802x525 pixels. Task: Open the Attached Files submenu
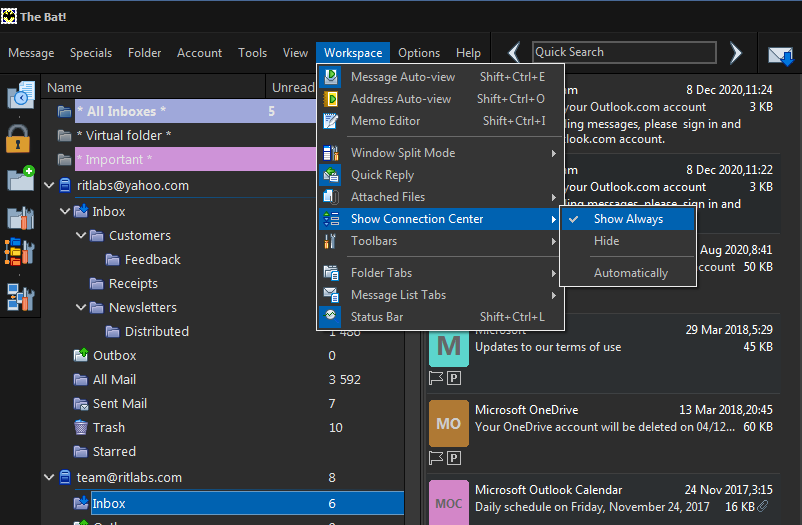tap(440, 197)
